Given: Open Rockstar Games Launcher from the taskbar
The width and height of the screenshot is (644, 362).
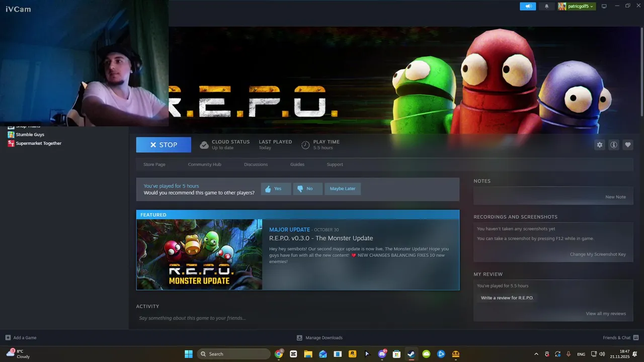Looking at the screenshot, I should click(x=353, y=354).
